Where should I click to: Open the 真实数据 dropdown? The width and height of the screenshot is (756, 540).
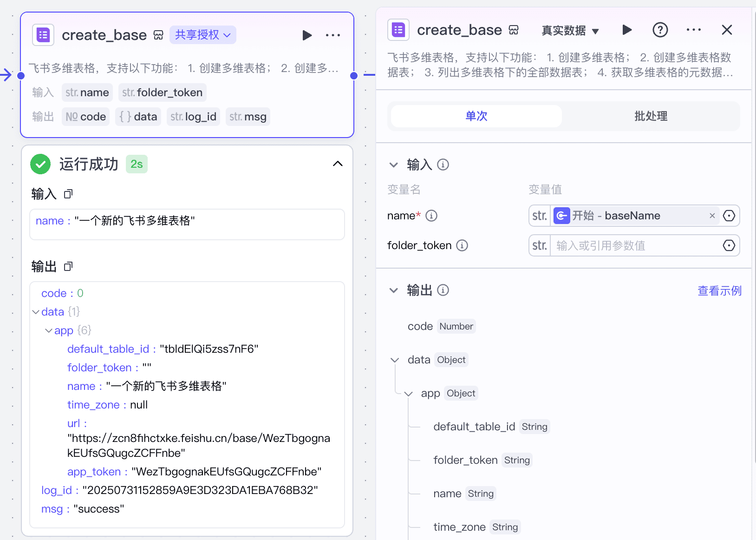coord(570,30)
